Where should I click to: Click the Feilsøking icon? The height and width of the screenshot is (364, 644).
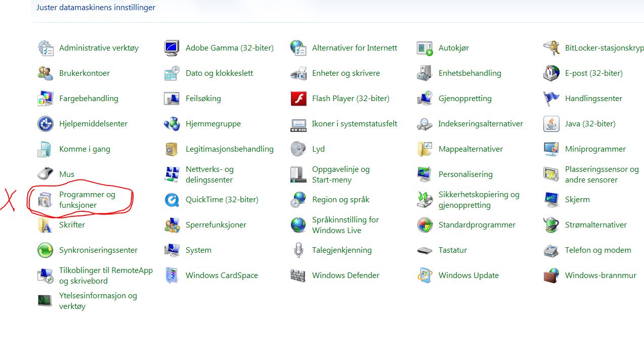pos(172,99)
